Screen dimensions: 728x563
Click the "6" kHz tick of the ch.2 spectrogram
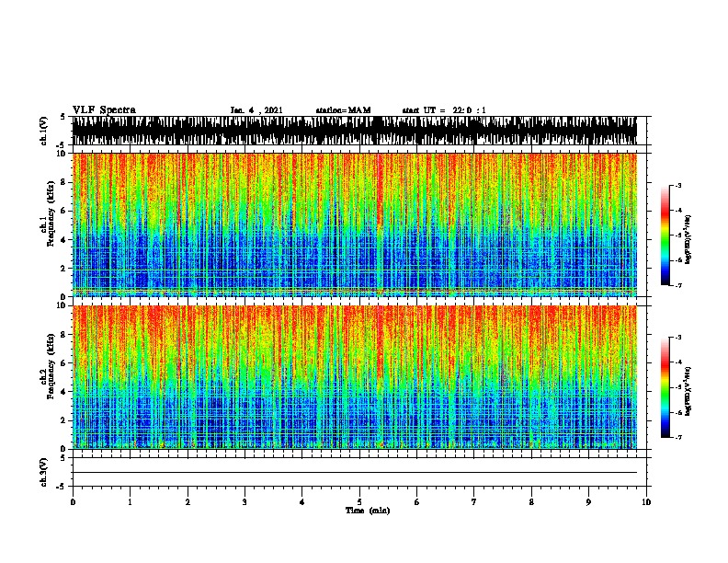pyautogui.click(x=64, y=362)
